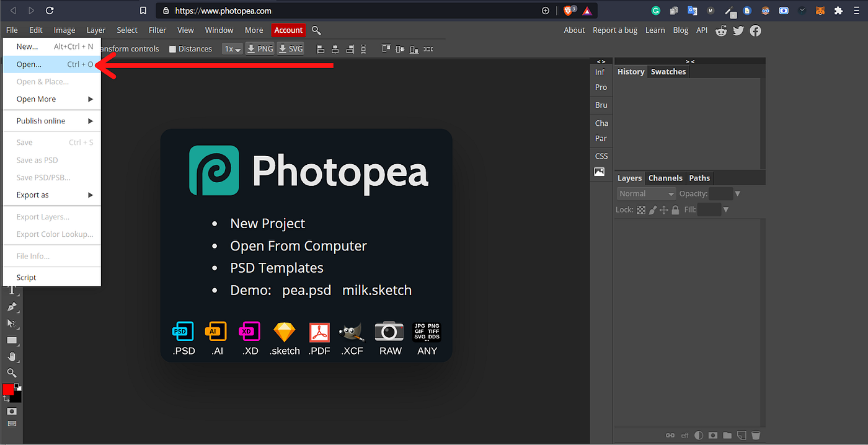
Task: Select the Zoom magnifier tool
Action: pos(11,372)
